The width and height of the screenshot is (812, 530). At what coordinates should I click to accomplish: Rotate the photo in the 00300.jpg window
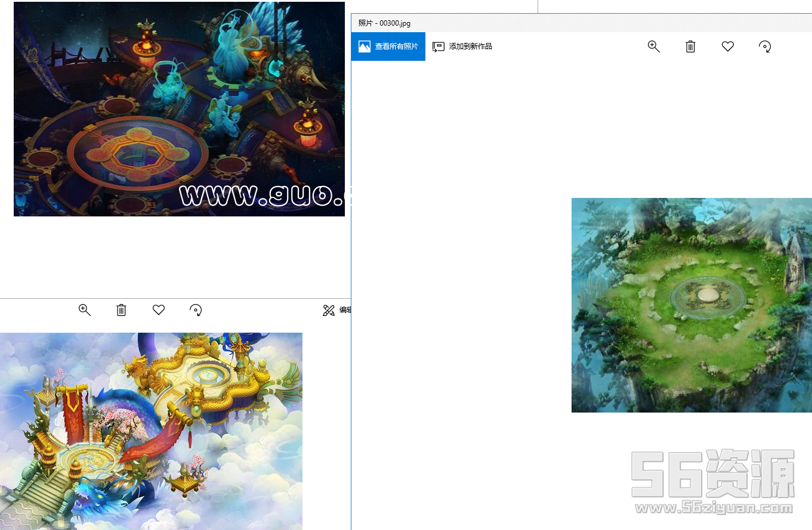[x=765, y=47]
